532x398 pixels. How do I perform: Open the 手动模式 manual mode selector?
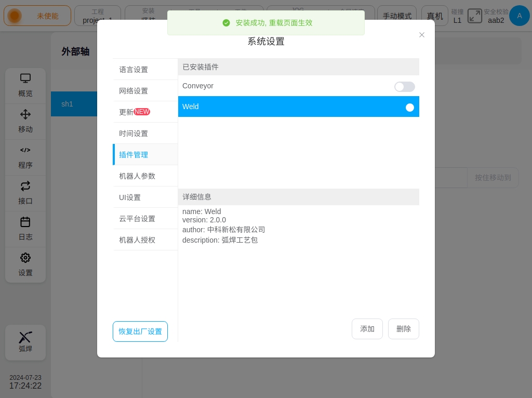pyautogui.click(x=397, y=16)
